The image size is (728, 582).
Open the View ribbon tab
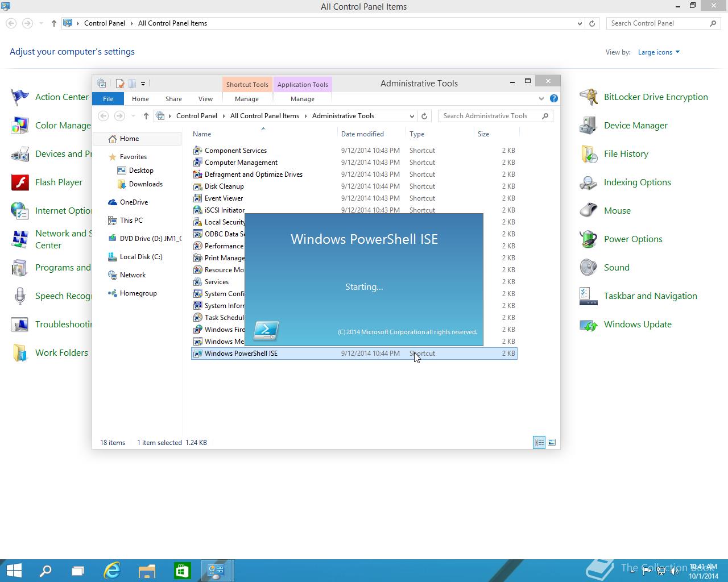coord(205,99)
